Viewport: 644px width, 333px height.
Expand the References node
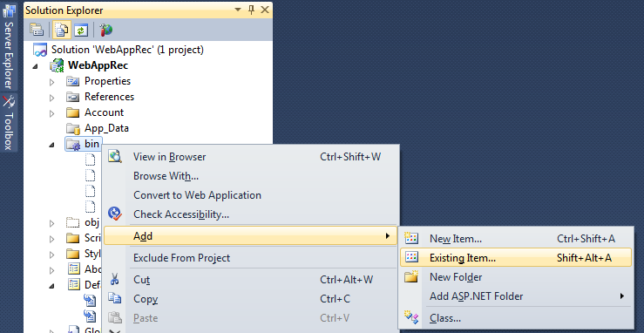tap(51, 98)
